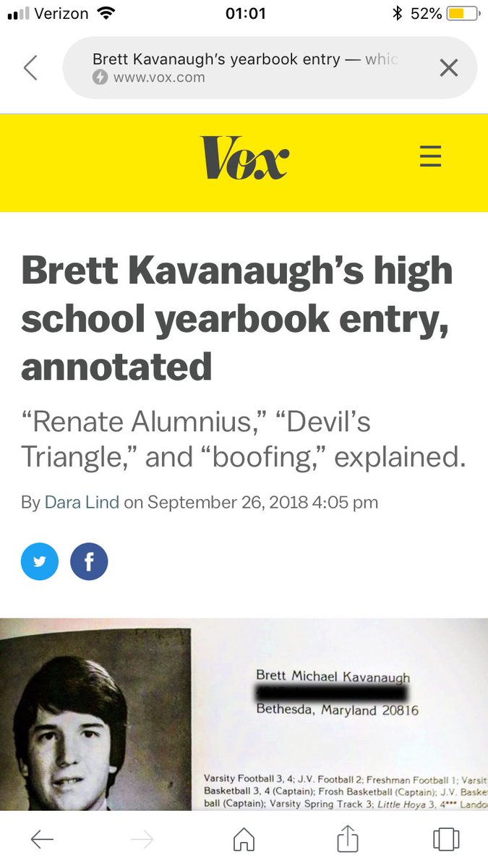Tap the forward arrow in bottom toolbar
This screenshot has width=488, height=868.
coord(142,839)
